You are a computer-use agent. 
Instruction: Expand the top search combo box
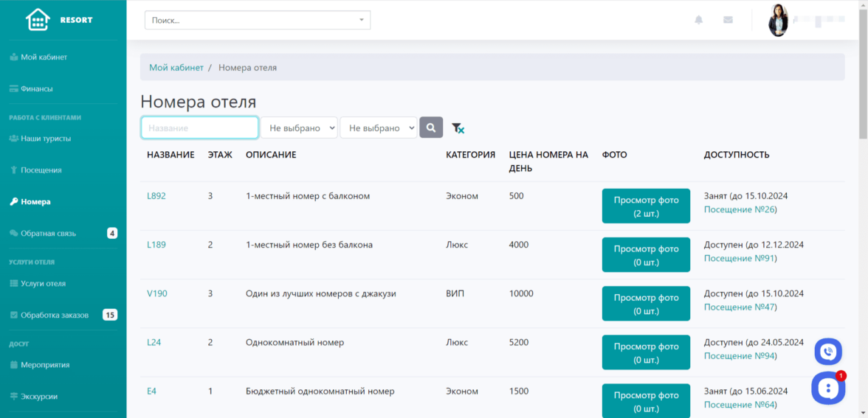(x=258, y=20)
